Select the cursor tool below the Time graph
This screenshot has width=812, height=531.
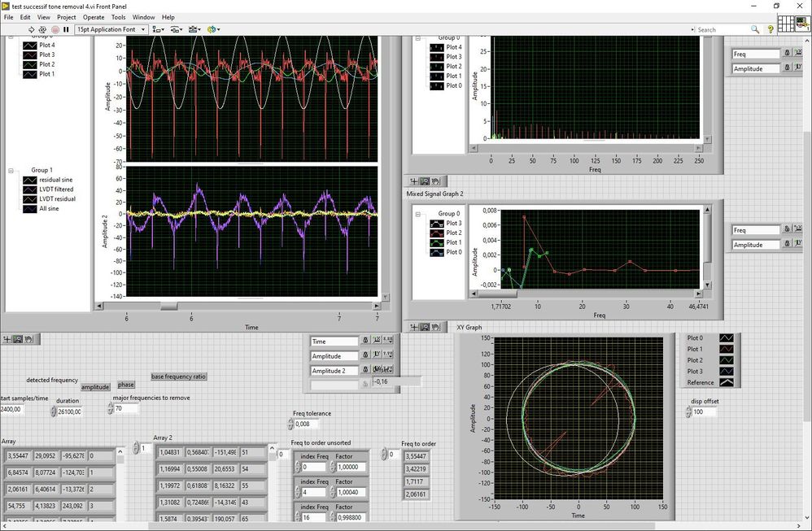pyautogui.click(x=7, y=339)
